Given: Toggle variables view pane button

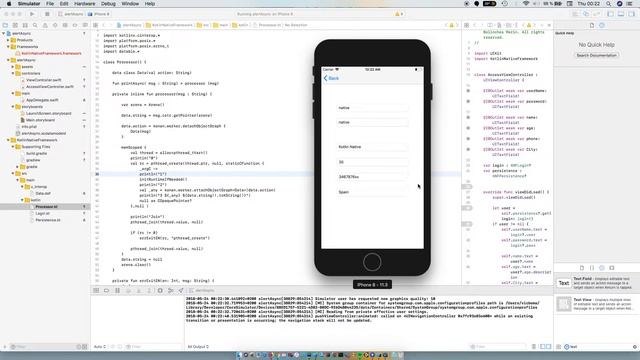Looking at the screenshot, I should [543, 347].
